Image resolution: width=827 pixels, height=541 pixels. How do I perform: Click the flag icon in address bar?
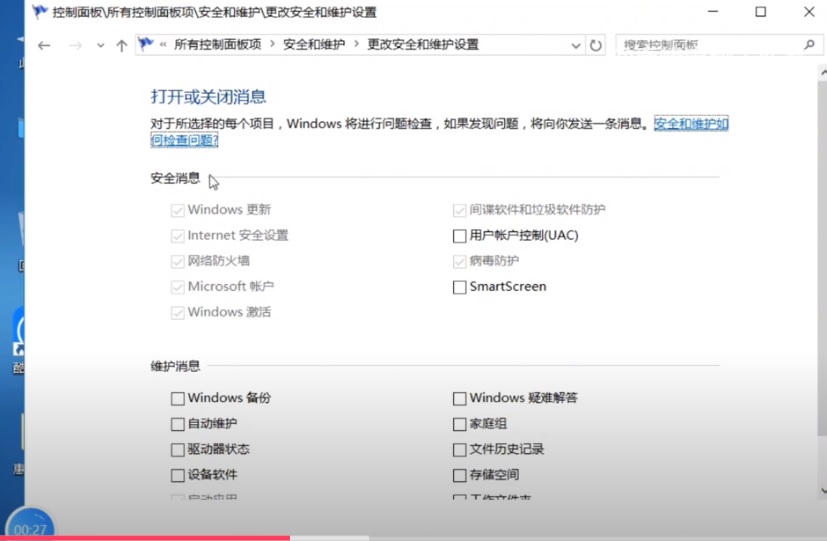[146, 44]
